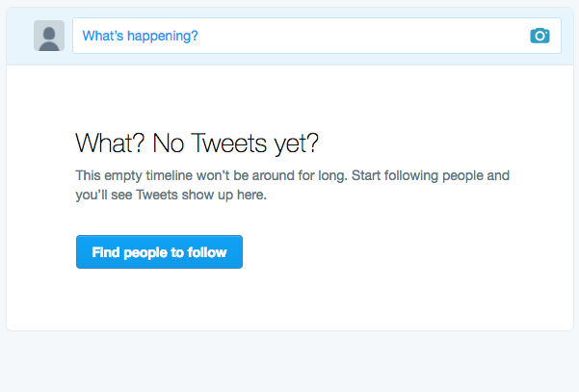Click the "Find people to follow" button
The height and width of the screenshot is (392, 579).
pyautogui.click(x=159, y=251)
